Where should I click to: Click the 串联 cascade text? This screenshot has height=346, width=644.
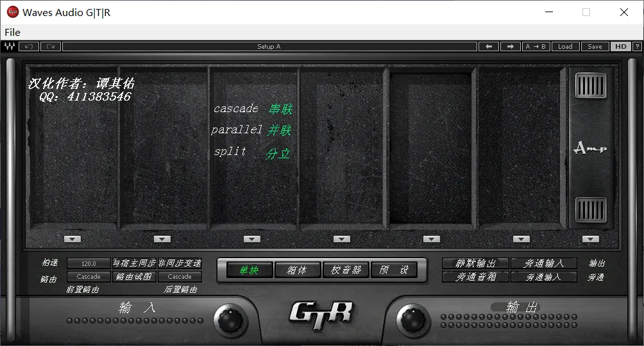pyautogui.click(x=281, y=109)
